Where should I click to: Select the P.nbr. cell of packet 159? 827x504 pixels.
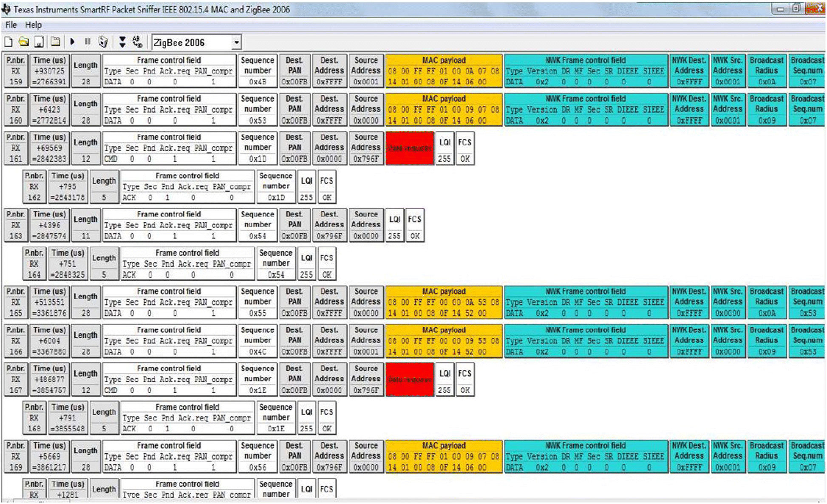pyautogui.click(x=16, y=71)
